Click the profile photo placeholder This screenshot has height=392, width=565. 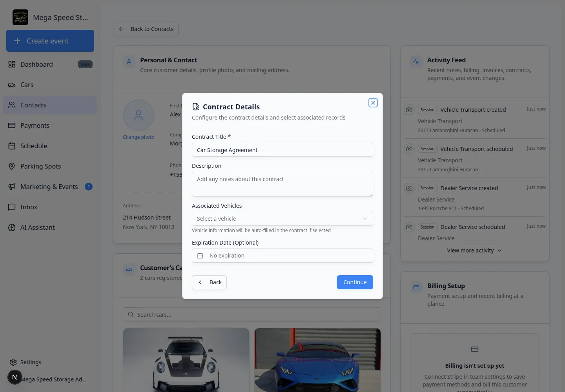pos(139,115)
